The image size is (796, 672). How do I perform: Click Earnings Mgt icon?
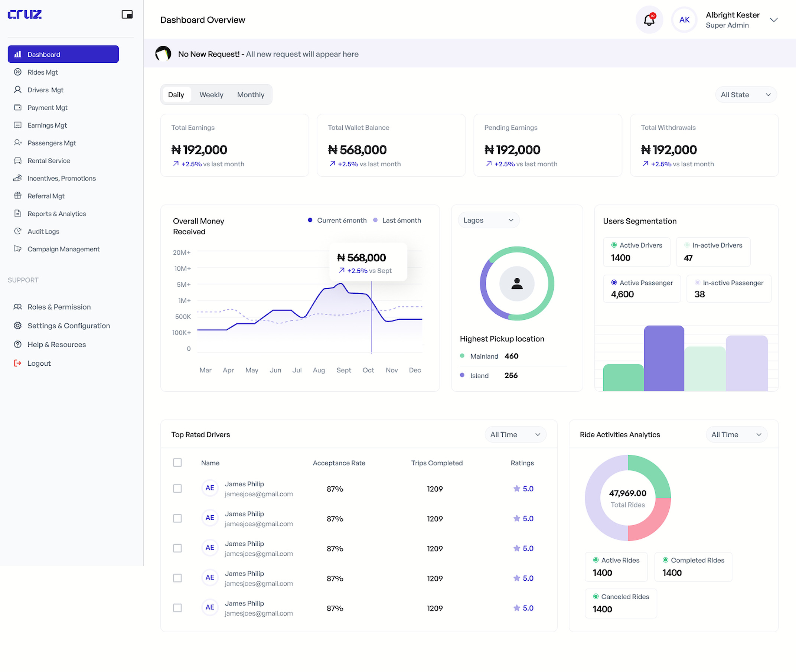click(17, 125)
